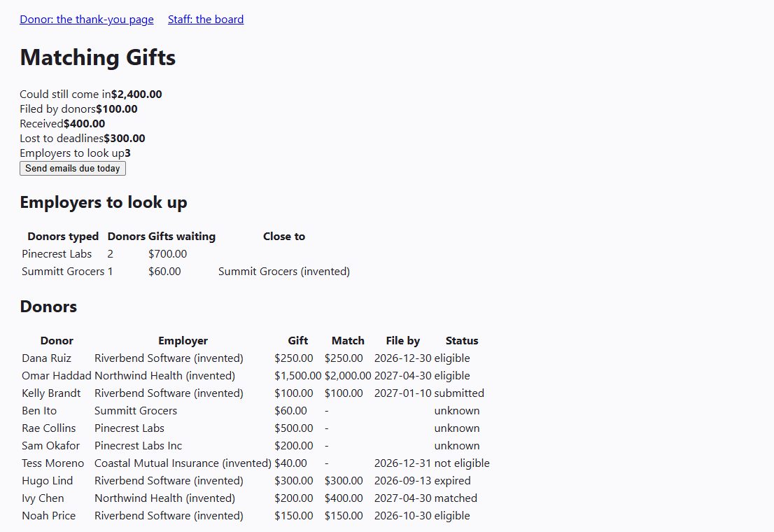Click the matched status for Ivy Chen
This screenshot has height=532, width=774.
pyautogui.click(x=456, y=498)
